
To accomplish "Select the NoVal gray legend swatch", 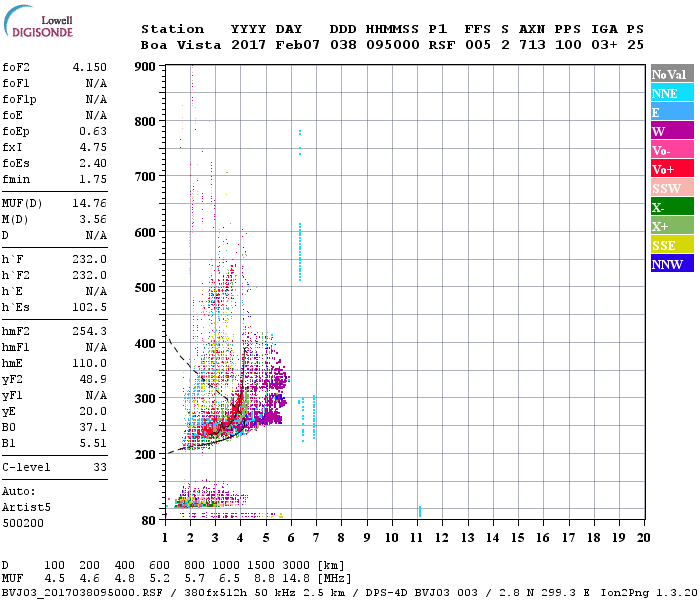I will click(669, 74).
